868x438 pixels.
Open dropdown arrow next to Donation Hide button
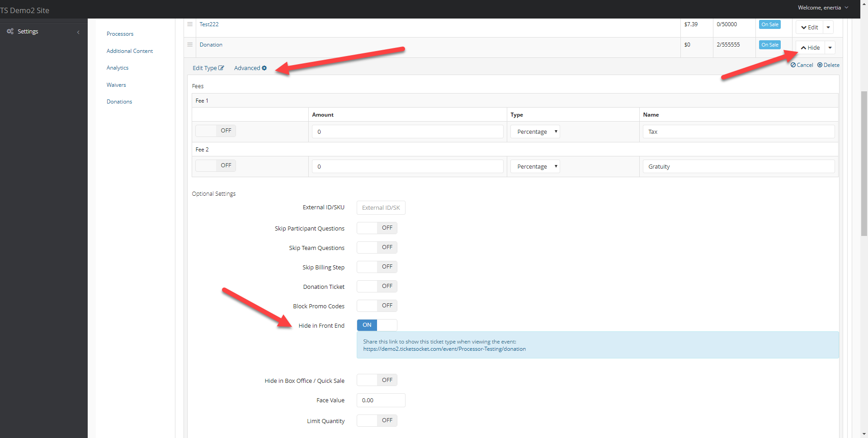(830, 47)
